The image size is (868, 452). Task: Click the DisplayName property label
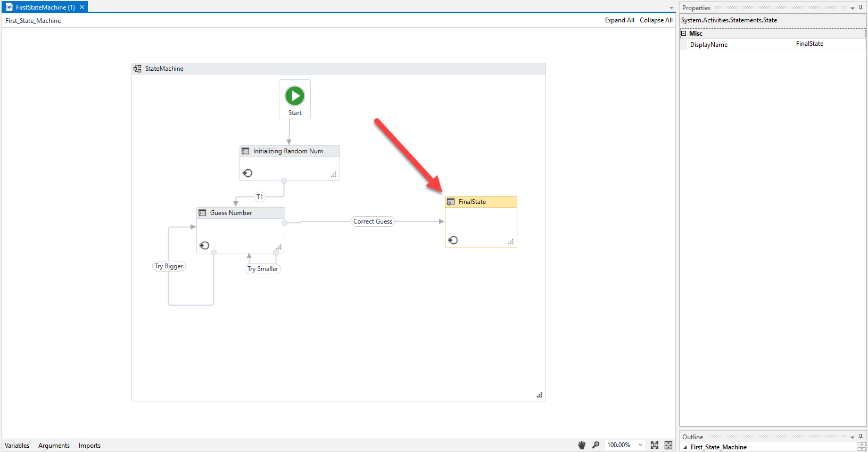tap(709, 45)
